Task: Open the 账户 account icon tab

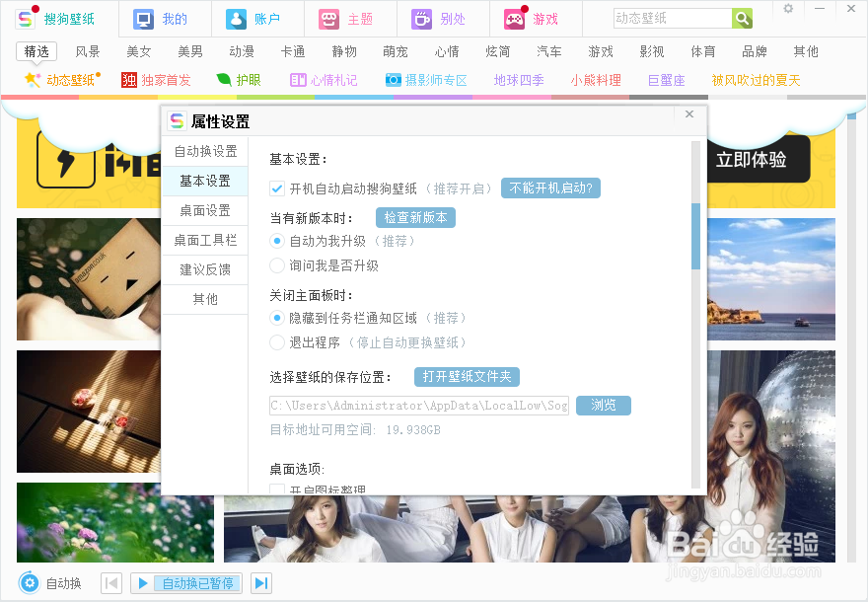Action: tap(237, 20)
